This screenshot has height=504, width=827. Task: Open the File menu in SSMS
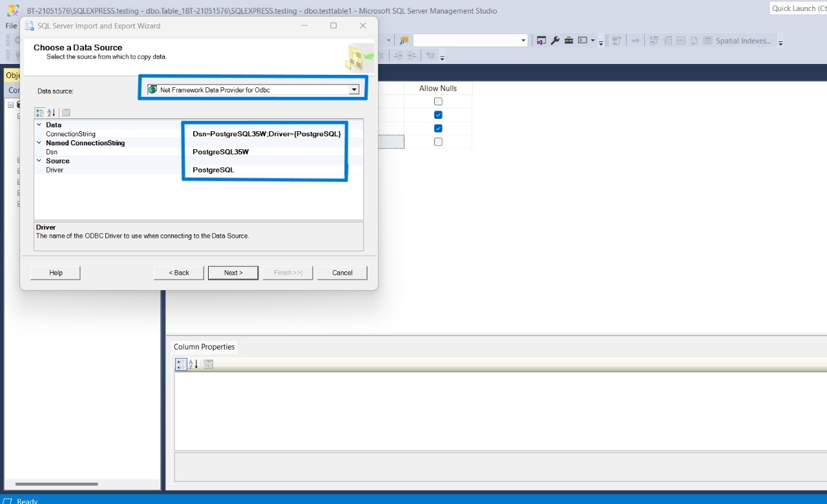click(x=11, y=26)
